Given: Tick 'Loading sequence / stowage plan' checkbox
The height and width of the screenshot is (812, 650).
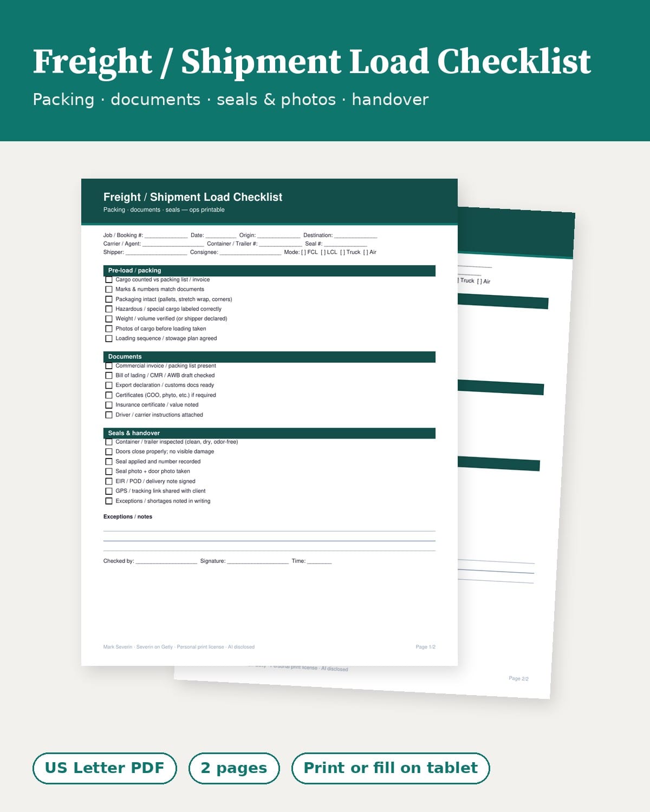Looking at the screenshot, I should (109, 338).
